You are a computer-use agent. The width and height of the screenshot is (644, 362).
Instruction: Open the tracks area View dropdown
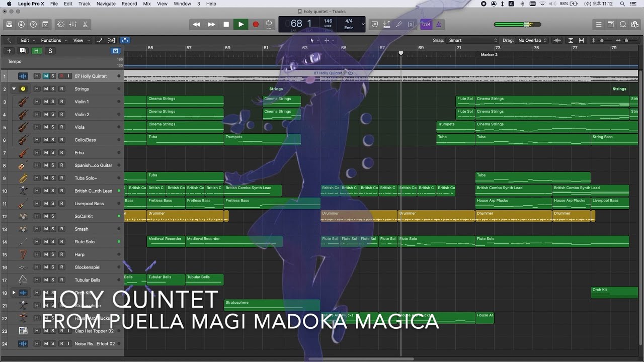tap(81, 40)
